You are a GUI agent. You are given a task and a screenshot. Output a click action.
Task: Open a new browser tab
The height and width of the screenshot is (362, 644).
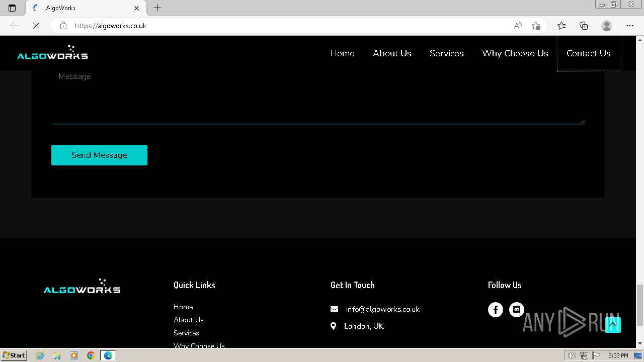157,8
